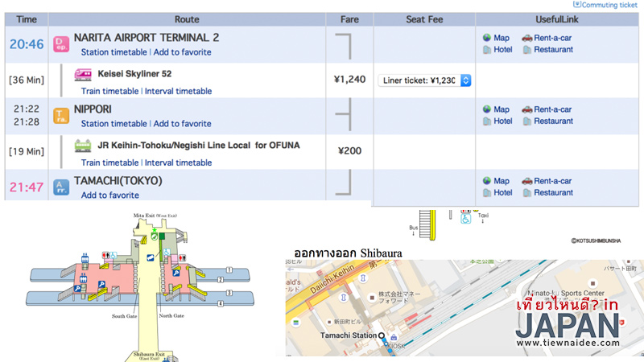This screenshot has height=362, width=644.
Task: Click the Map globe icon in Nippori row
Action: click(487, 109)
